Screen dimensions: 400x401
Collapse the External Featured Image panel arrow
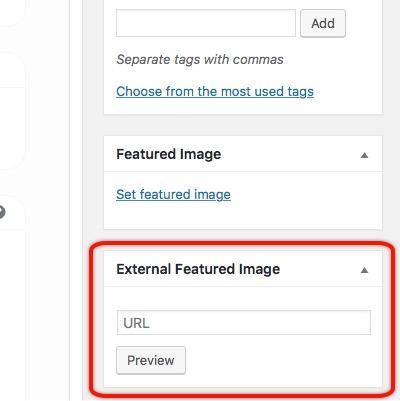click(x=364, y=270)
